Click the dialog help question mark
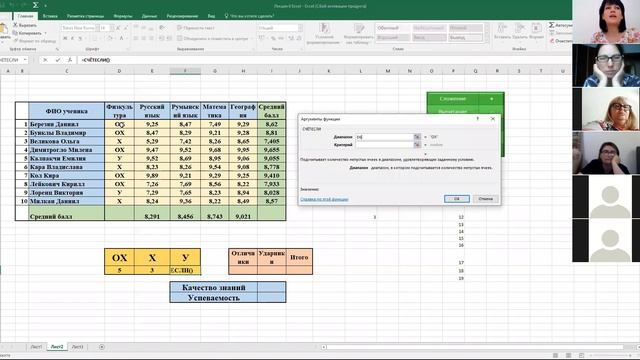 (x=478, y=119)
